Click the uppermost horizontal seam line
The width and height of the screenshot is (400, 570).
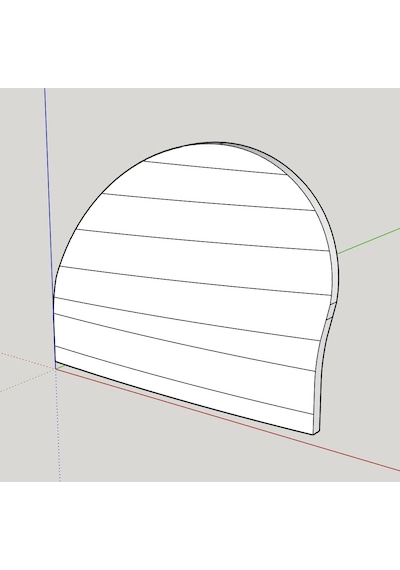[215, 168]
